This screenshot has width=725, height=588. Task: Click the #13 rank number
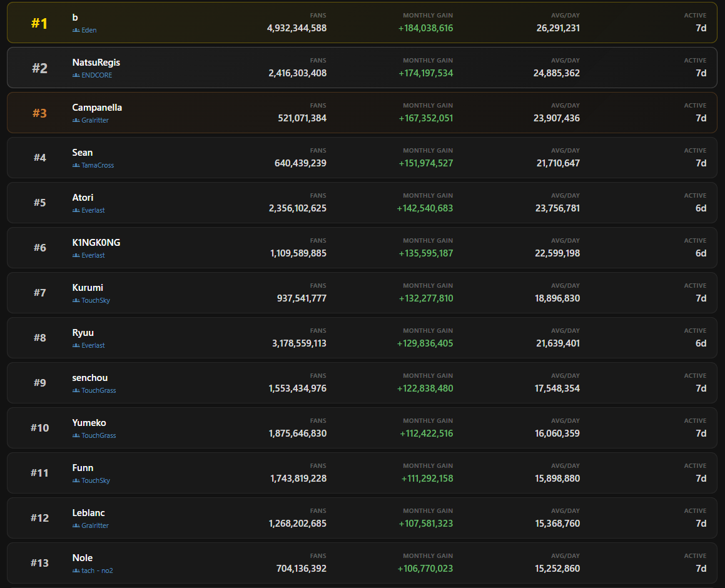click(39, 563)
